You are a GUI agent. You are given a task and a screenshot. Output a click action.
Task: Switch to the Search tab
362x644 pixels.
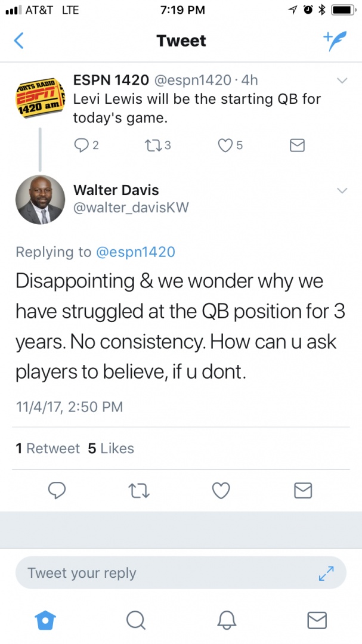tap(135, 620)
